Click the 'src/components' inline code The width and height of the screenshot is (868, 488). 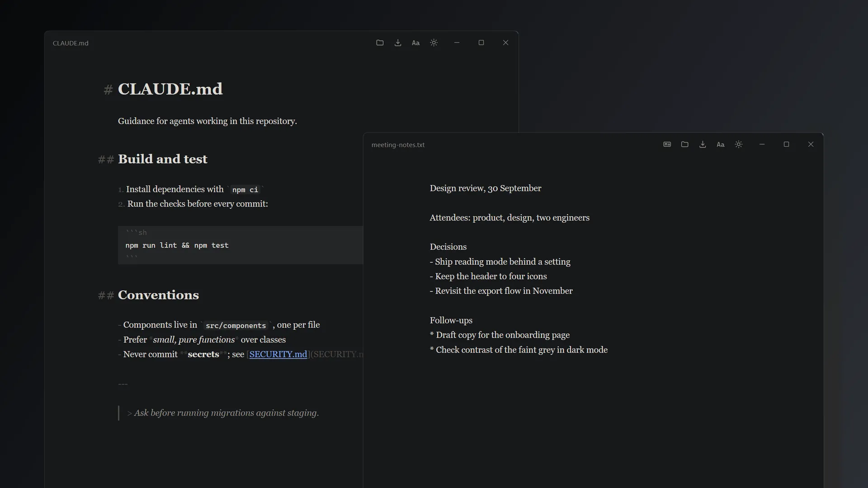point(236,325)
